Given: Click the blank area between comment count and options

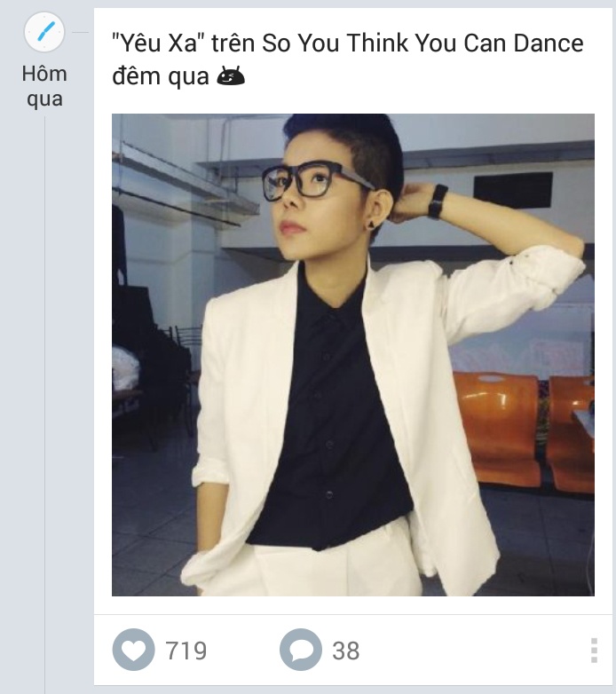Looking at the screenshot, I should tap(470, 651).
